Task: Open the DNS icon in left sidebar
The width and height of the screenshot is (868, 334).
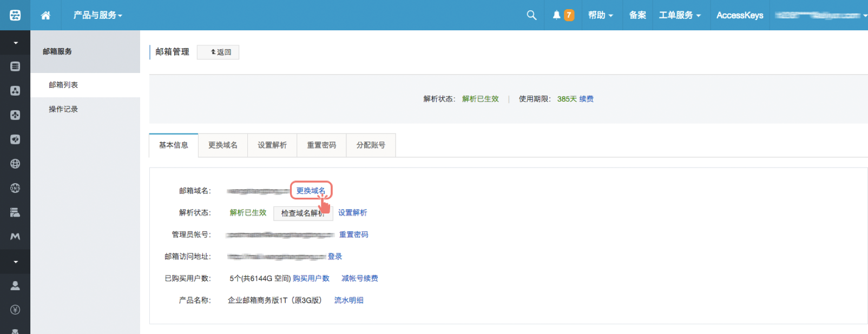Action: click(15, 188)
